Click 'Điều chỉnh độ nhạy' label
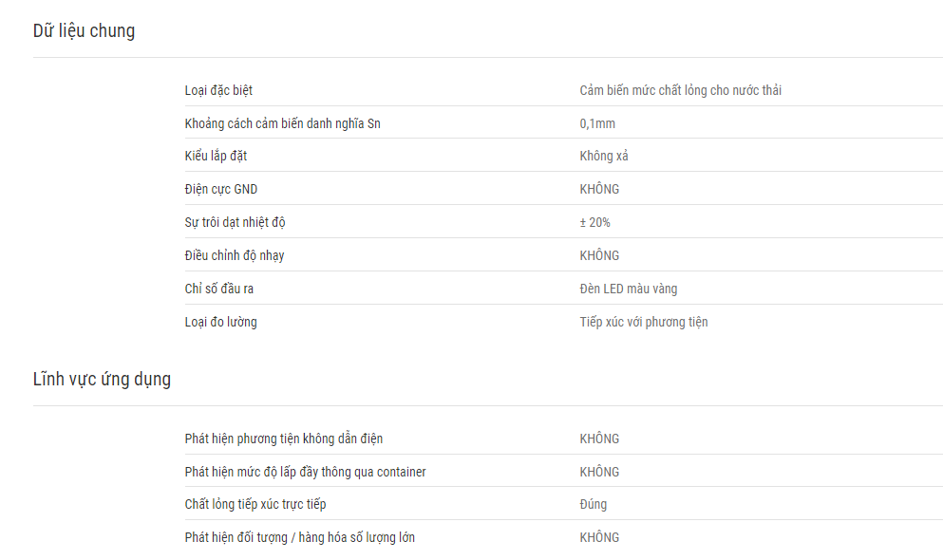The height and width of the screenshot is (560, 943). pyautogui.click(x=234, y=255)
